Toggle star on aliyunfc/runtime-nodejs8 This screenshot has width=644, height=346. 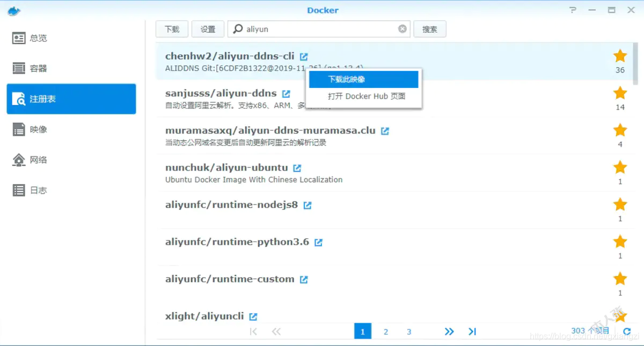620,204
